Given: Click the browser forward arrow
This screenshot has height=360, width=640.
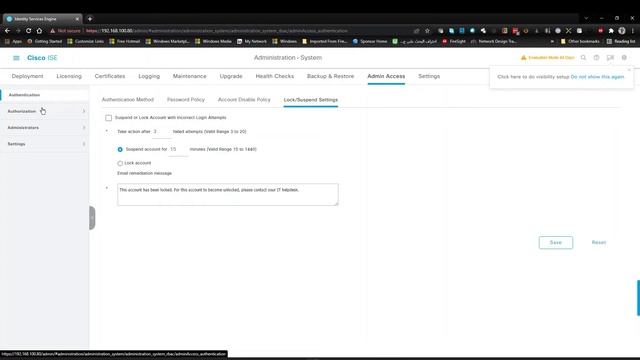Looking at the screenshot, I should point(18,31).
